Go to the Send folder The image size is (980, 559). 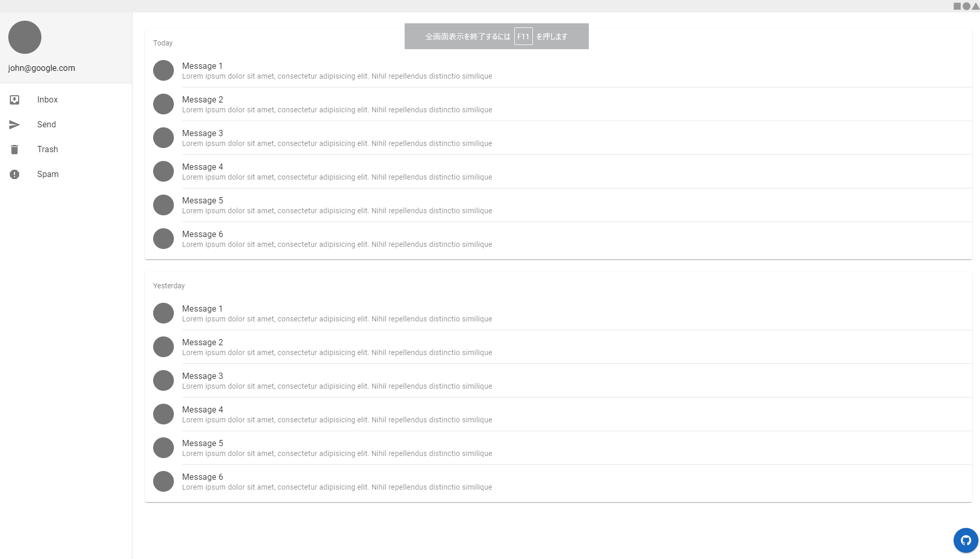[x=66, y=125]
